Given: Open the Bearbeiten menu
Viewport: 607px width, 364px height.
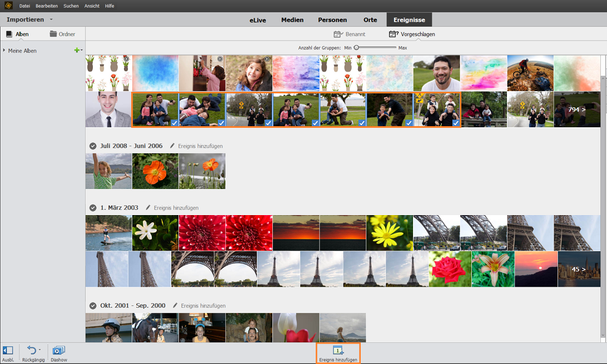Looking at the screenshot, I should coord(47,6).
